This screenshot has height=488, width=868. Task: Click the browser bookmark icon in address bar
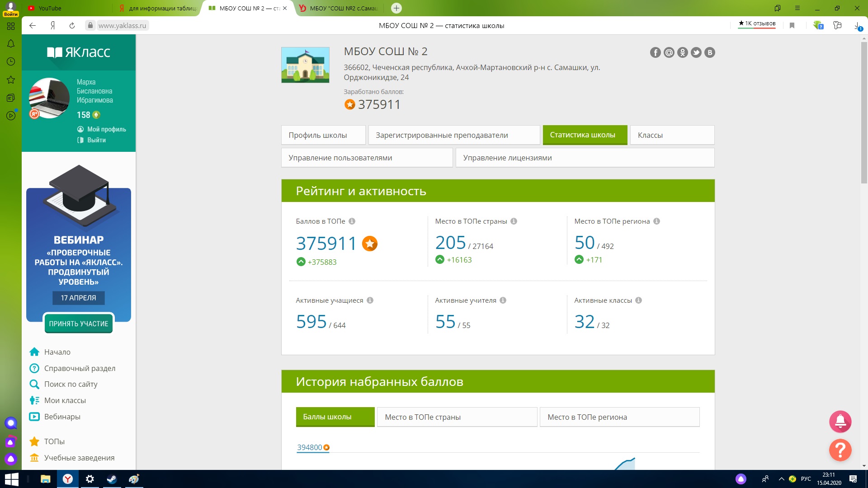tap(792, 26)
